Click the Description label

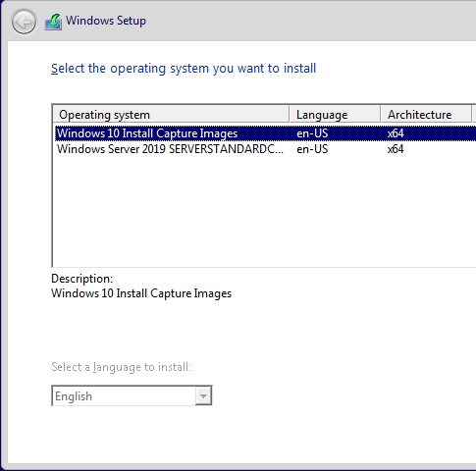coord(82,279)
